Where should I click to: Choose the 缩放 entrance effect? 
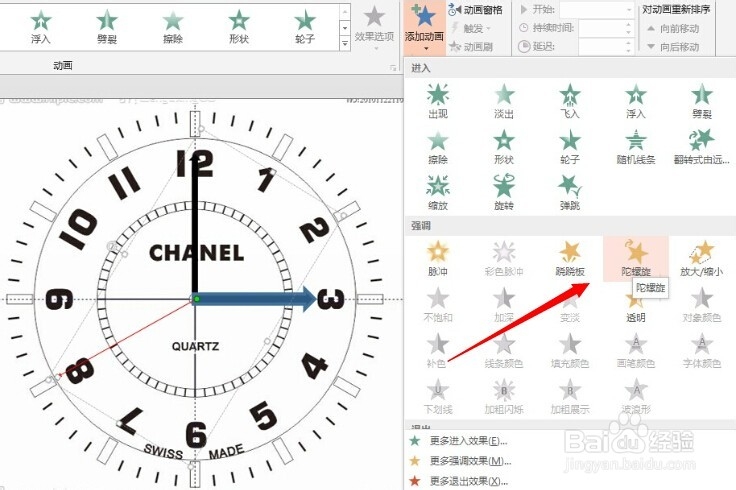pos(437,193)
